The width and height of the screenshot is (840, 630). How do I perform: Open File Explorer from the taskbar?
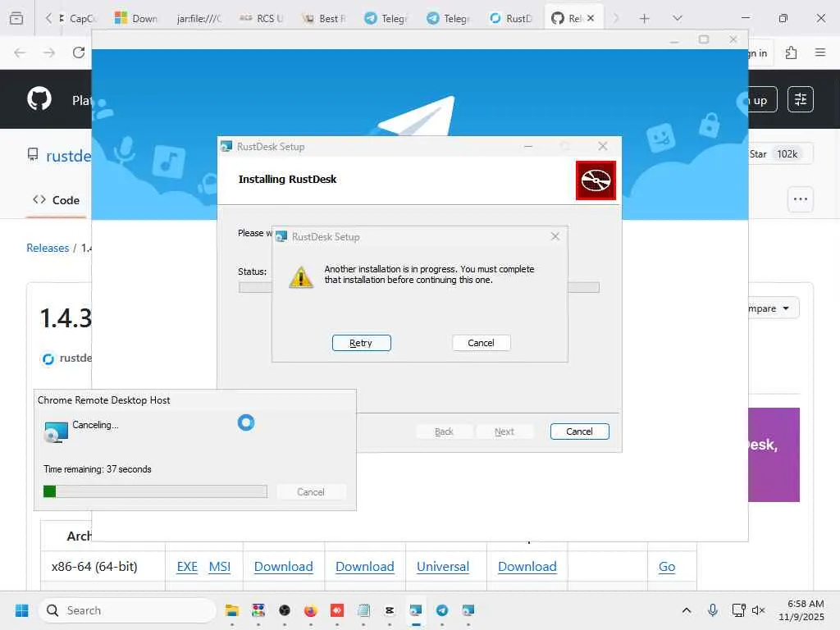tap(232, 610)
